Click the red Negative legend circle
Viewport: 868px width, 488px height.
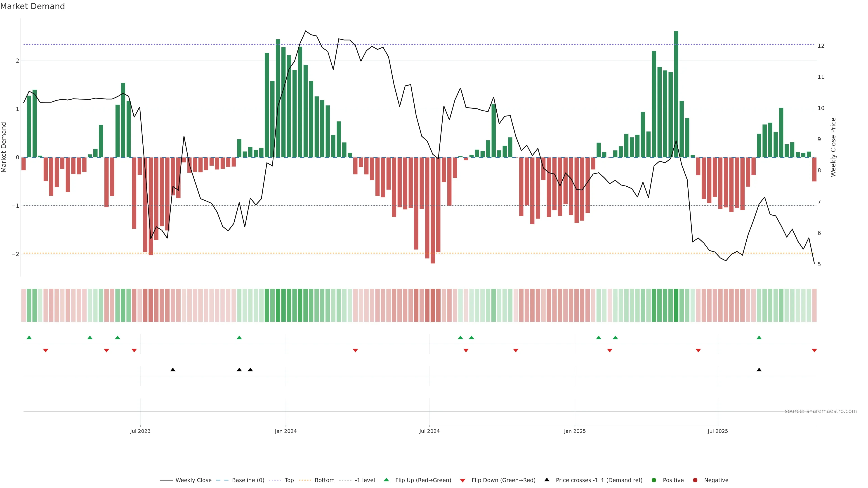tap(695, 480)
